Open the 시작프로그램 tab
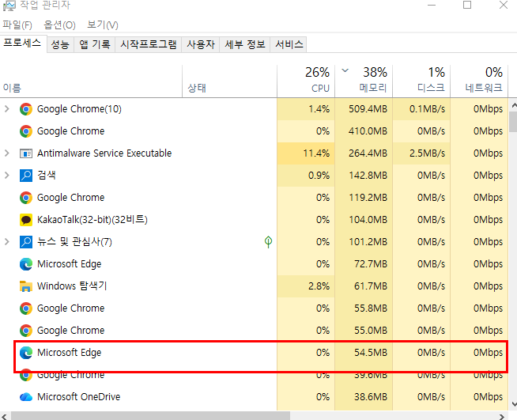The width and height of the screenshot is (517, 420). pos(149,44)
